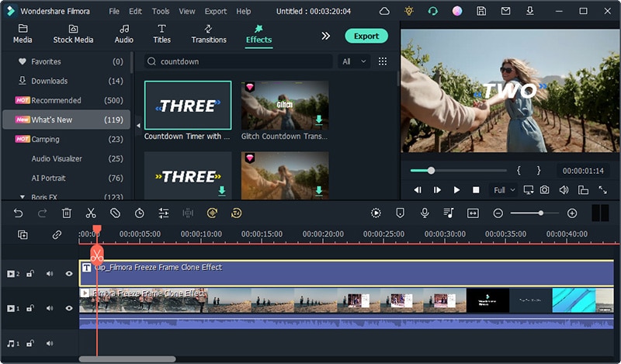The height and width of the screenshot is (364, 621).
Task: Zoom out timeline with minus icon
Action: tap(498, 213)
